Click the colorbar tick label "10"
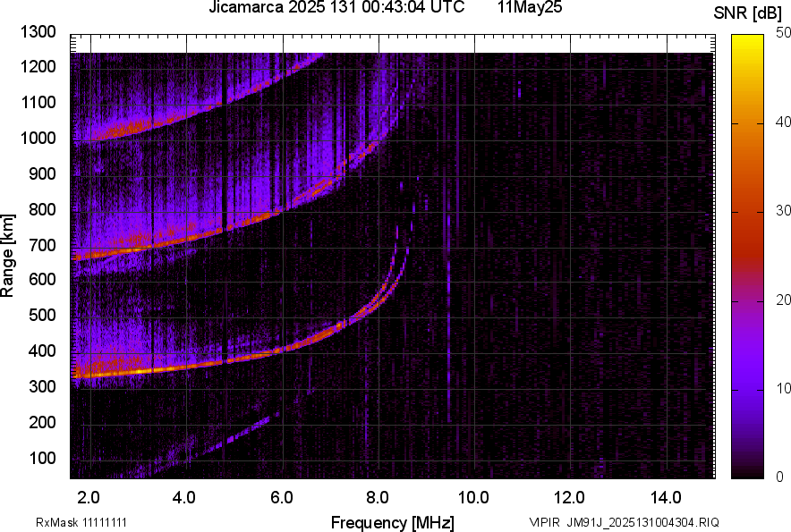 point(784,388)
